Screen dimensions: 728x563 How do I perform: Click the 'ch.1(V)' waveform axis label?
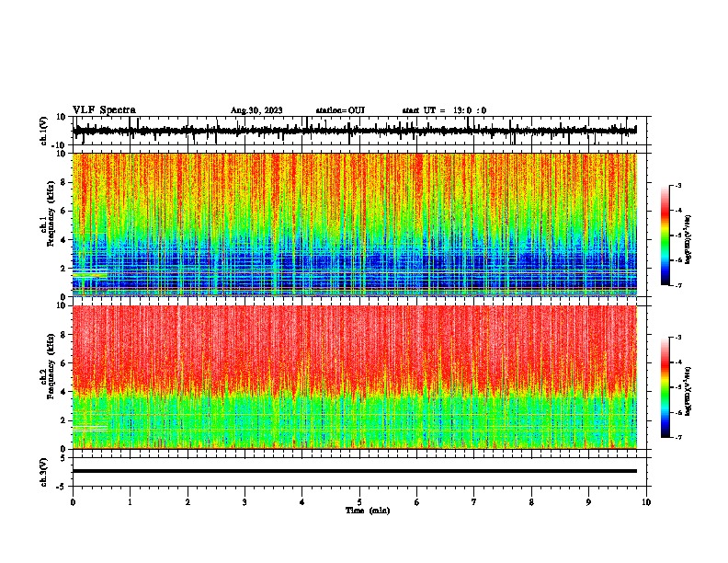pos(44,131)
